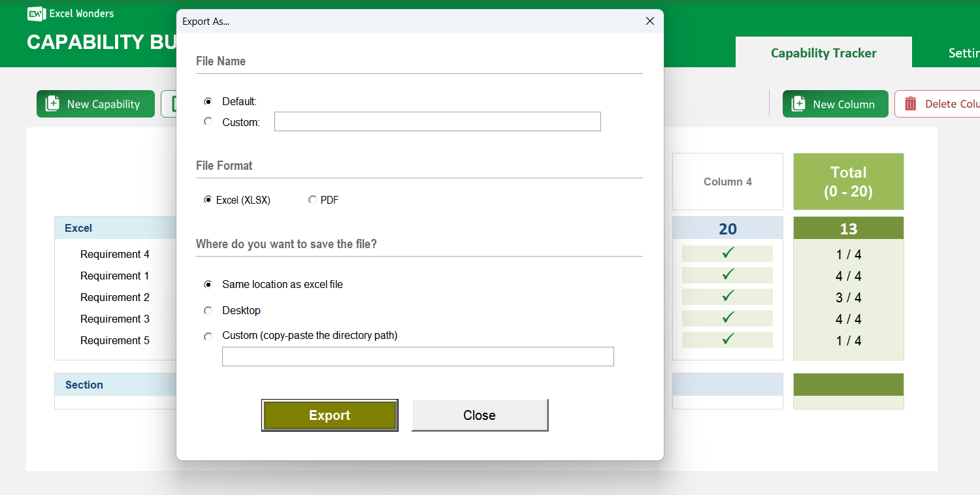Click the checkmark beside Requirement 3 in Column 4
The image size is (980, 495).
[727, 318]
